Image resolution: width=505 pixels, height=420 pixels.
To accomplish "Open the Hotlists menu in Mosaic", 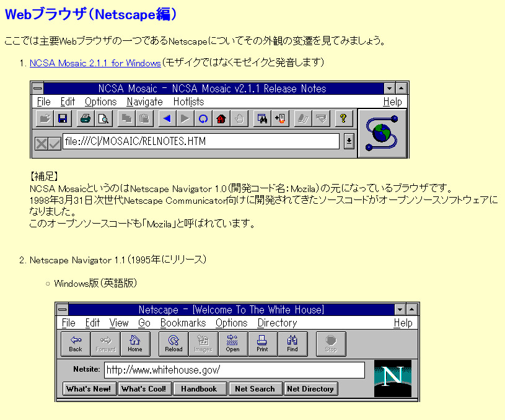I will pos(188,102).
